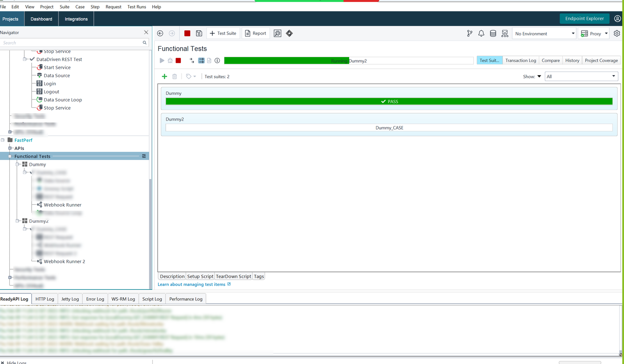Image resolution: width=624 pixels, height=364 pixels.
Task: Open the Project Coverage tab
Action: (x=601, y=60)
